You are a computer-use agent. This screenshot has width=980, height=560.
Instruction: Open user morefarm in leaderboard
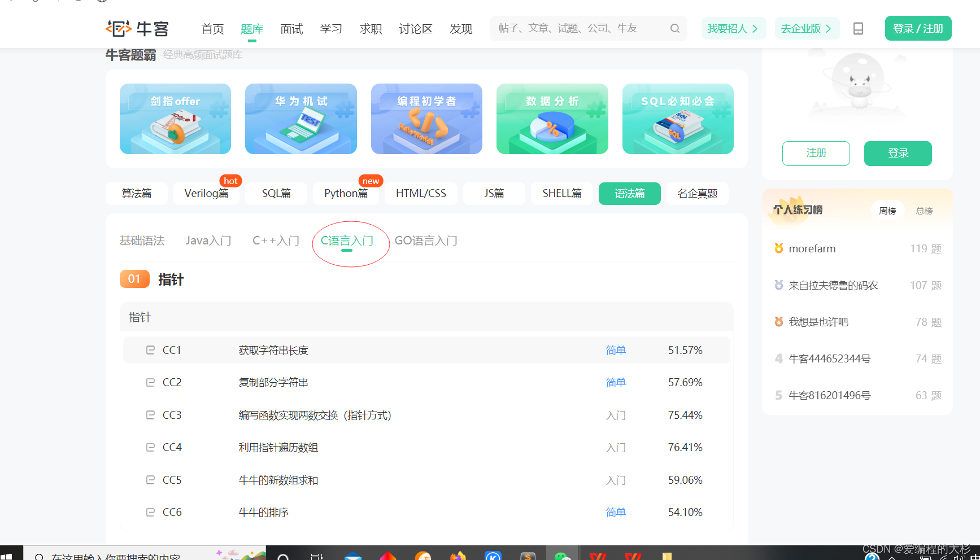click(812, 248)
